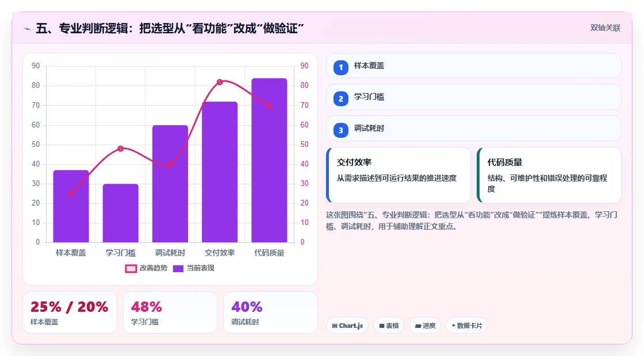Click the 学习门槛 x-axis label
Viewport: 644px width, 356px height.
(121, 253)
